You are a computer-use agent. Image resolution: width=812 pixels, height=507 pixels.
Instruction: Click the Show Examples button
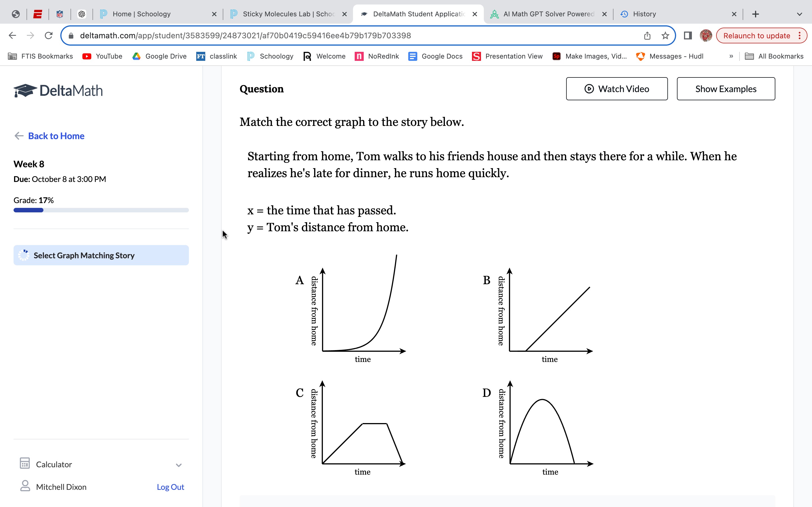(x=726, y=89)
